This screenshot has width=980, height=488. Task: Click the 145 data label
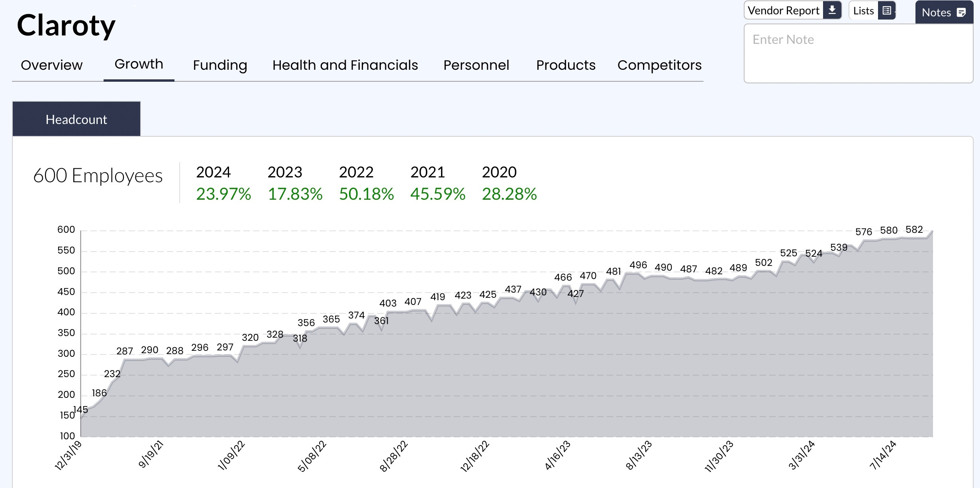pyautogui.click(x=81, y=409)
